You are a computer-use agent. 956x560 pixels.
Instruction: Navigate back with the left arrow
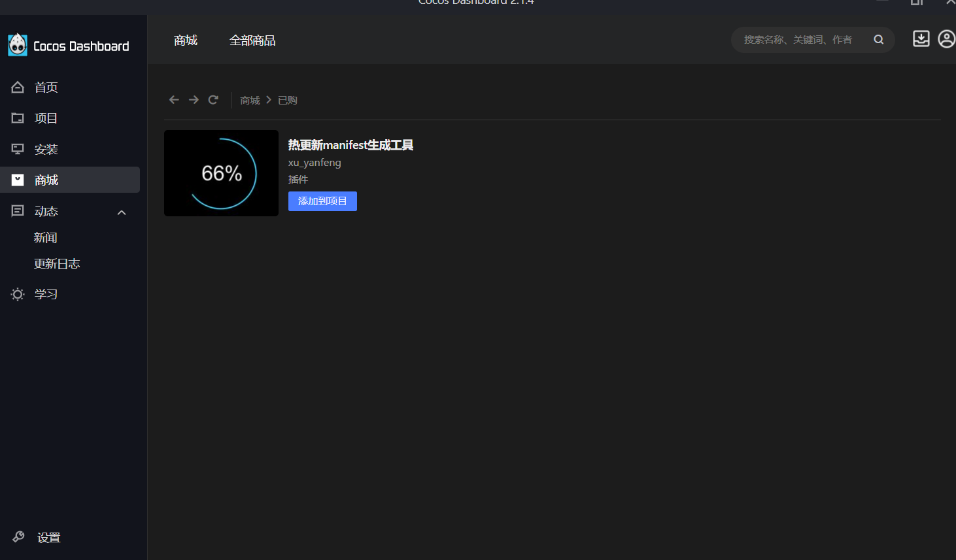(174, 100)
